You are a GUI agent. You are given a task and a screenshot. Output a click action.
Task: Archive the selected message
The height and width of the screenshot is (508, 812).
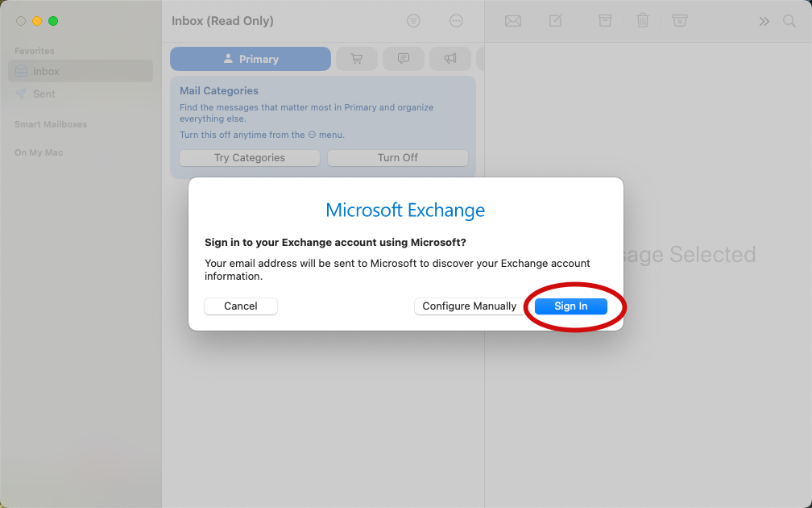point(605,21)
